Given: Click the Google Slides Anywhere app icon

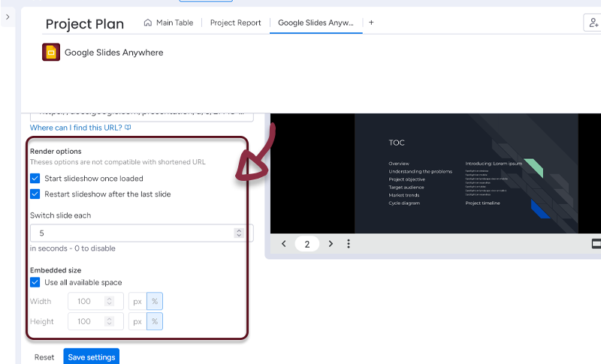Looking at the screenshot, I should (x=51, y=53).
